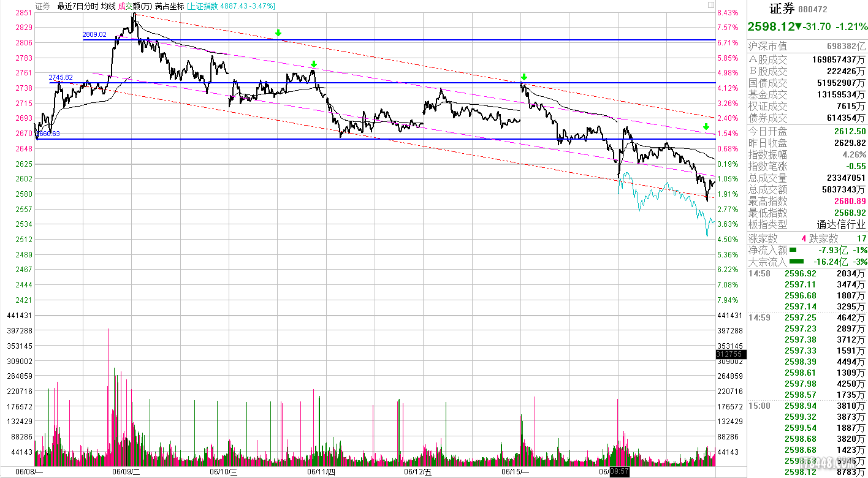Click the 证券 sector title in the quote panel
This screenshot has height=478, width=868.
(782, 9)
